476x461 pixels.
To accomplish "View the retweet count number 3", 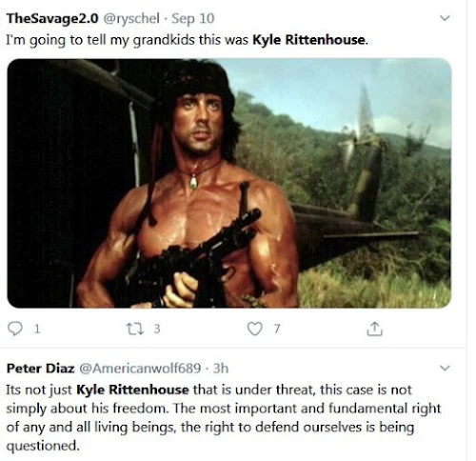I will [157, 329].
